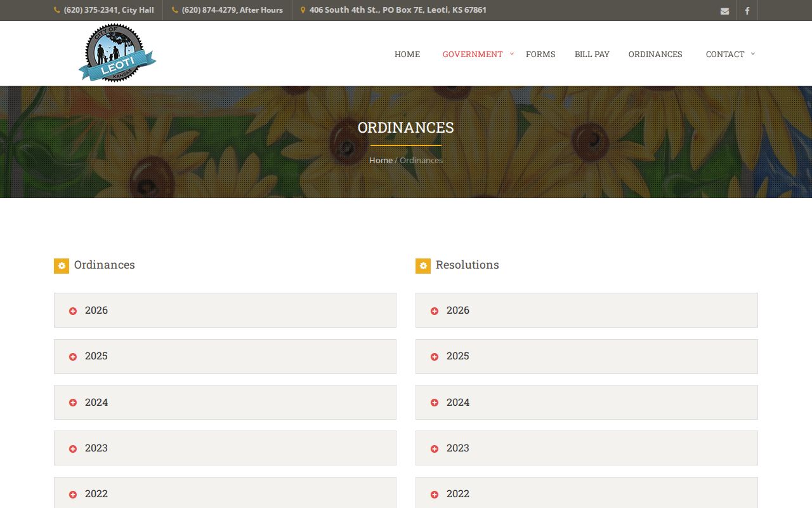
Task: Expand the 2022 Resolutions row
Action: [x=587, y=492]
